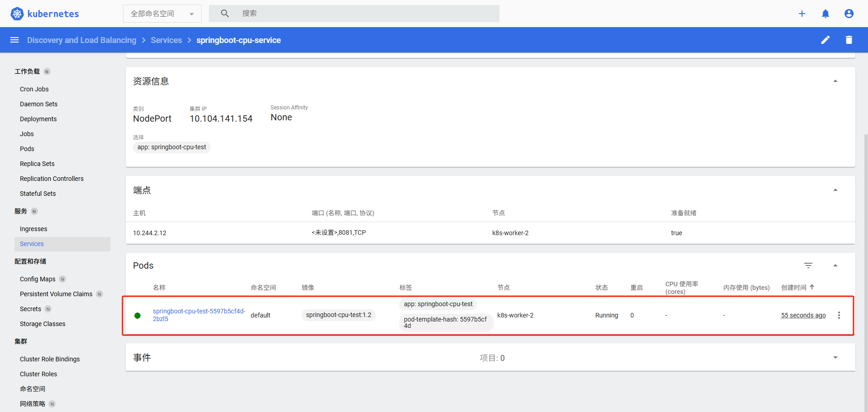Viewport: 868px width, 412px height.
Task: Click the NodePort type value
Action: [152, 118]
